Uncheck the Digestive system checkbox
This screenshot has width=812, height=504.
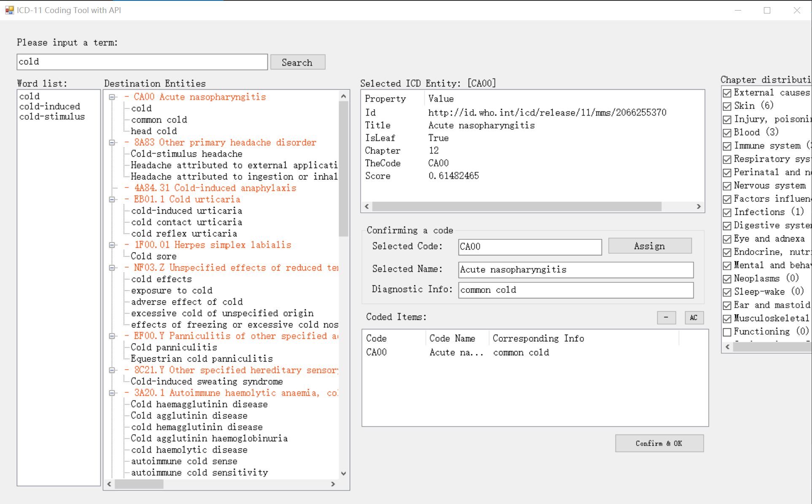(727, 226)
